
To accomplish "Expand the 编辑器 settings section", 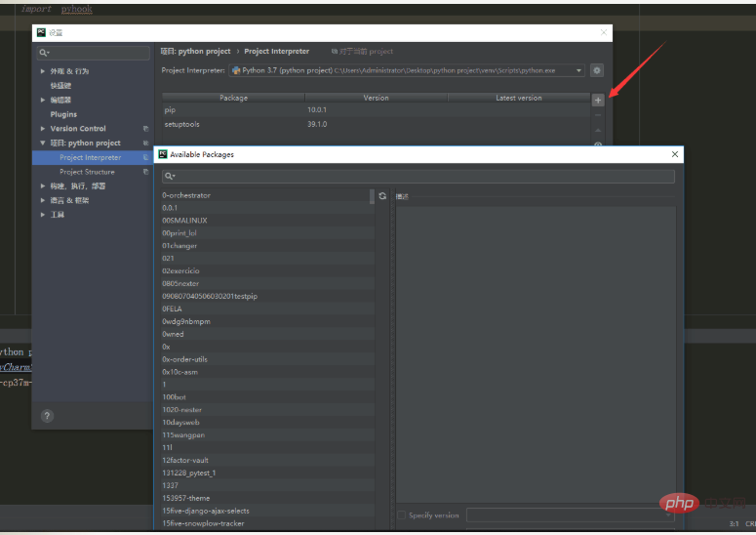I will pyautogui.click(x=43, y=100).
